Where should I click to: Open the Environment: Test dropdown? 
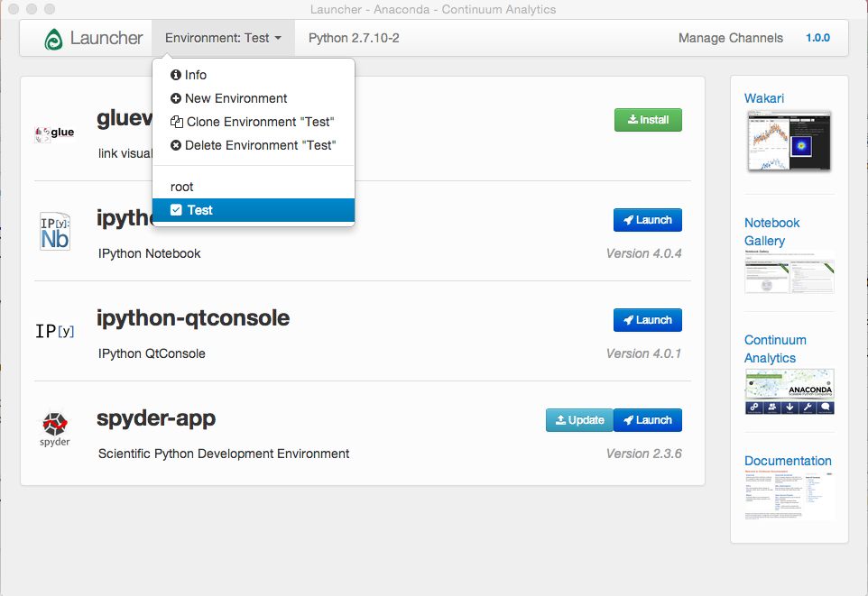(223, 38)
